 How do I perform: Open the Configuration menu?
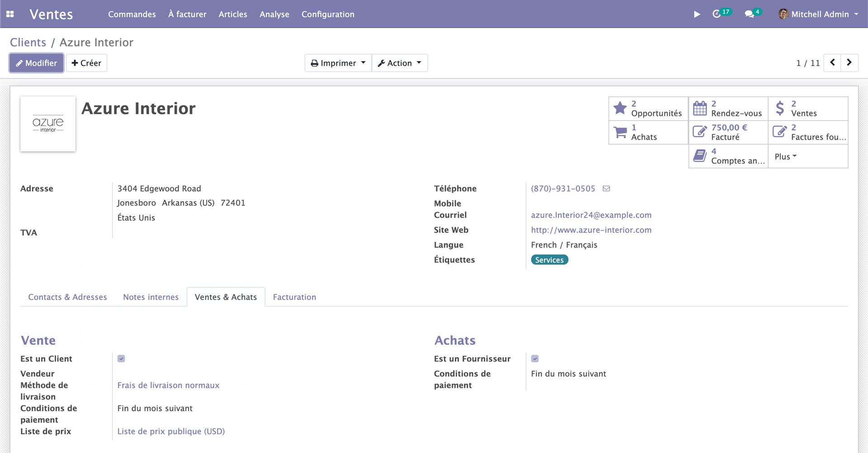328,14
